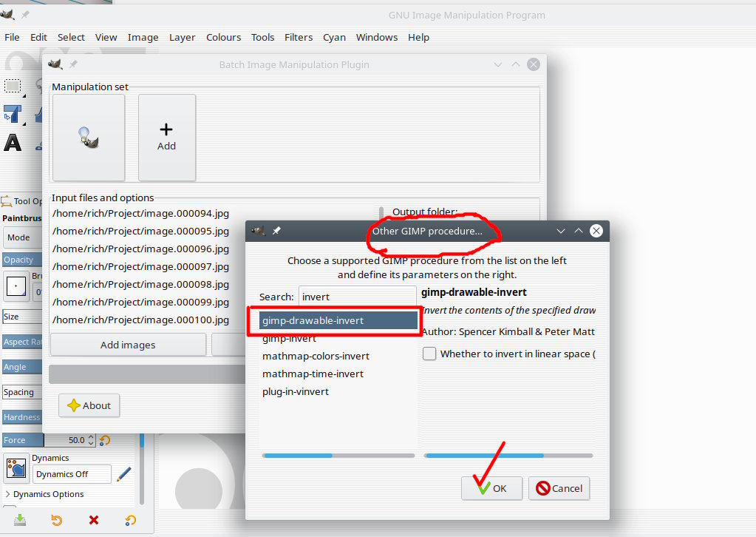
Task: Open the Help menu
Action: click(418, 37)
